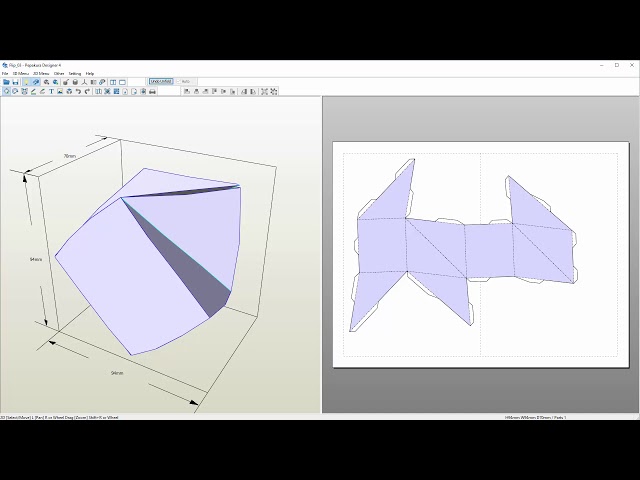The width and height of the screenshot is (640, 480).
Task: Switch to single-pane window layout icon
Action: click(122, 82)
